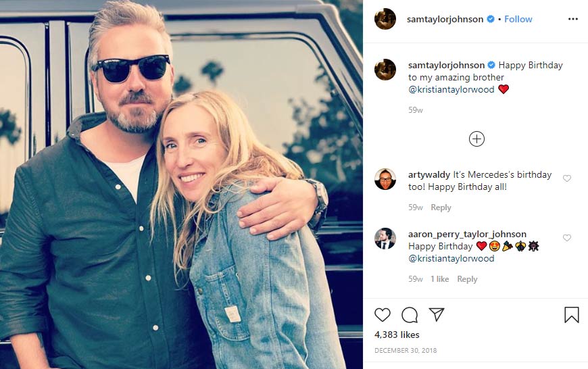Screen dimensions: 588x369
Task: Load more comments with the plus circle
Action: point(476,139)
